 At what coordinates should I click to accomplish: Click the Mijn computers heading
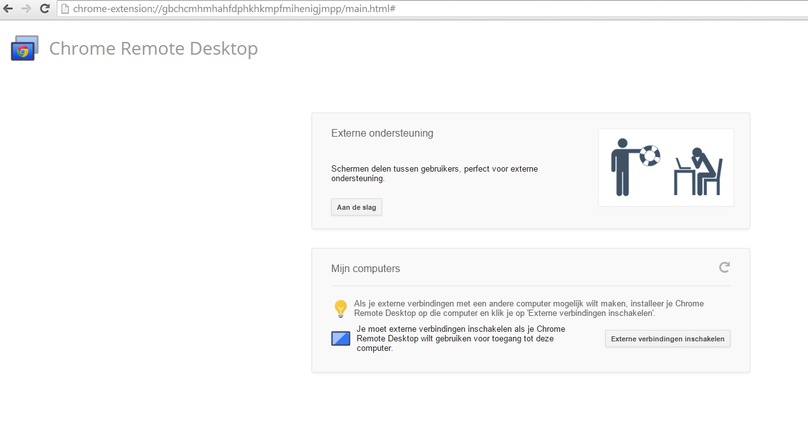click(365, 268)
